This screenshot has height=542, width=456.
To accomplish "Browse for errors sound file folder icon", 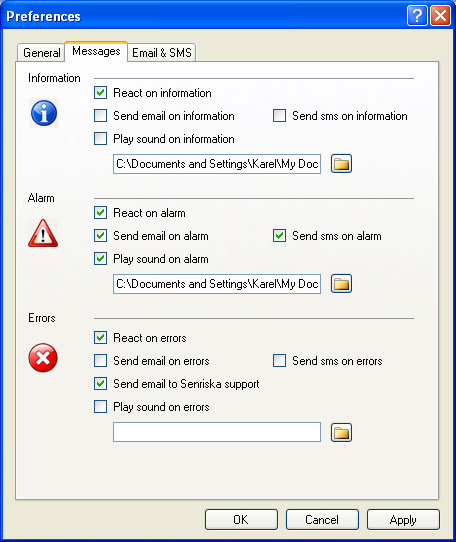I will 341,432.
